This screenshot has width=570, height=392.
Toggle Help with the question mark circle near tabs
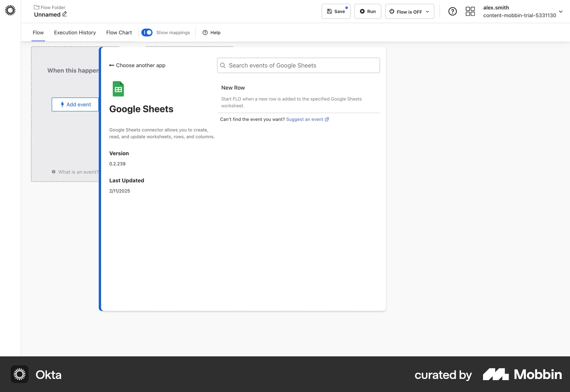205,33
